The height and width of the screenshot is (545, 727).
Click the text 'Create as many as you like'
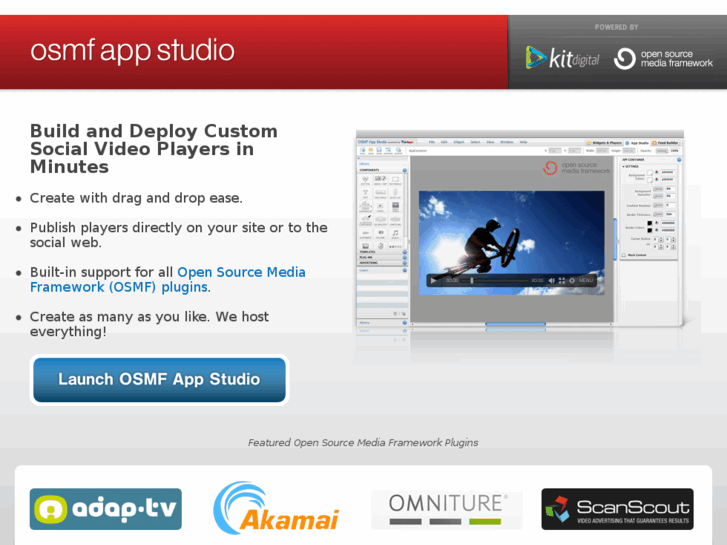[x=120, y=317]
